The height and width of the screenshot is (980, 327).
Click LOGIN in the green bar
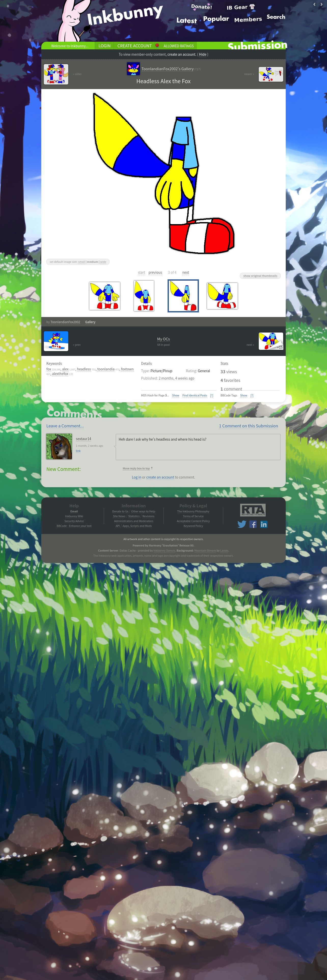[x=104, y=46]
